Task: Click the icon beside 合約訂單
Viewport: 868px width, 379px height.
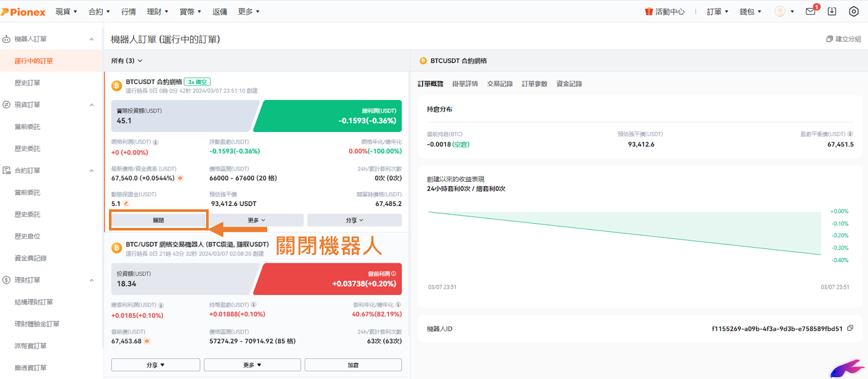Action: (x=7, y=170)
